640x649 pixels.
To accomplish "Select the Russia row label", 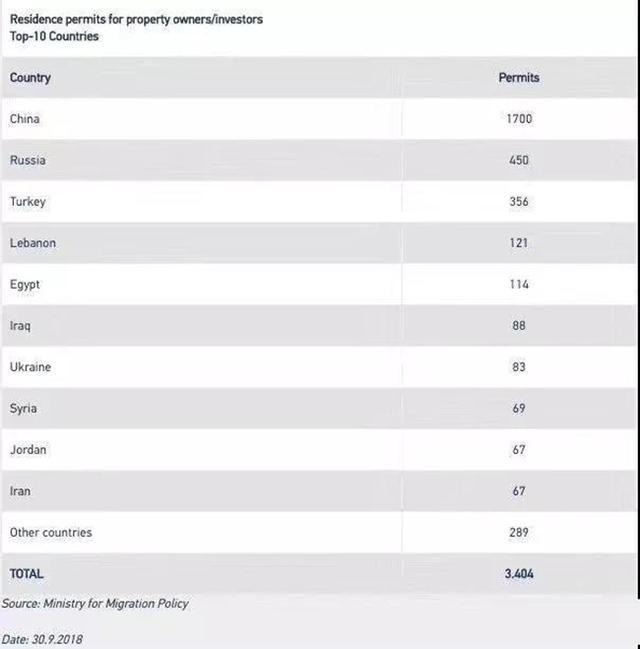I will coord(28,160).
